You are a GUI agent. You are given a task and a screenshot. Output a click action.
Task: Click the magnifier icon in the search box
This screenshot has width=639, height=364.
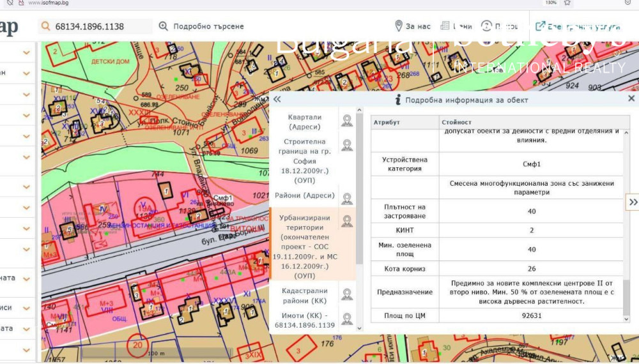click(x=45, y=27)
